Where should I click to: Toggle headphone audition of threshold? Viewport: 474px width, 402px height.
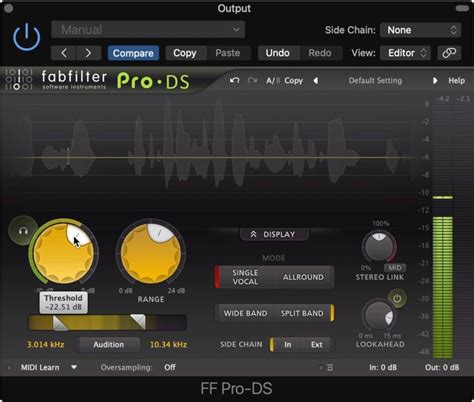pyautogui.click(x=23, y=230)
